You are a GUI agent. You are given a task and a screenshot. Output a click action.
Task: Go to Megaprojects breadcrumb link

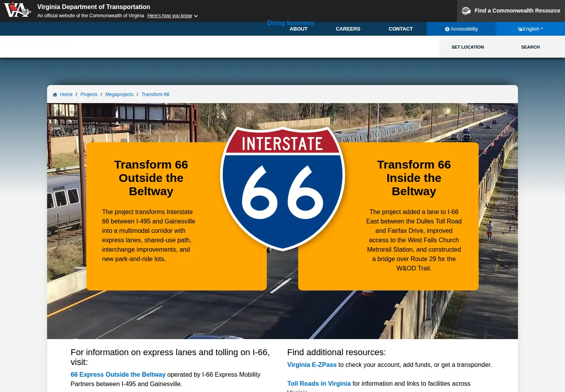[x=119, y=94]
